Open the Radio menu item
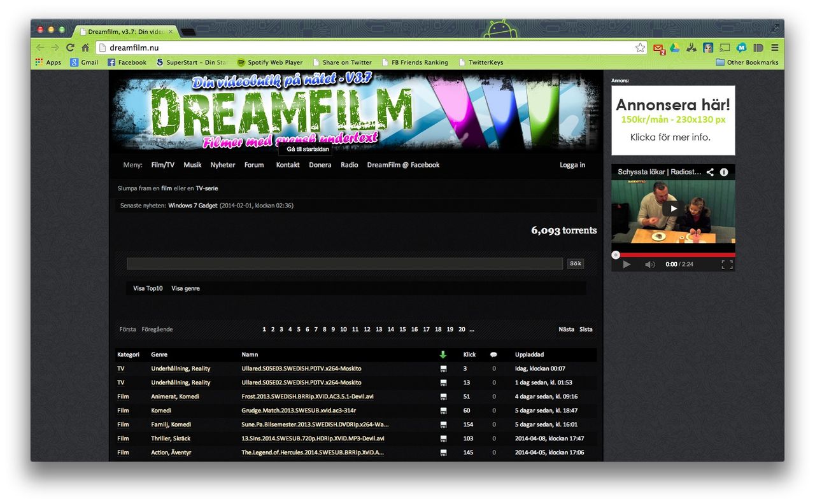This screenshot has width=815, height=504. [350, 165]
